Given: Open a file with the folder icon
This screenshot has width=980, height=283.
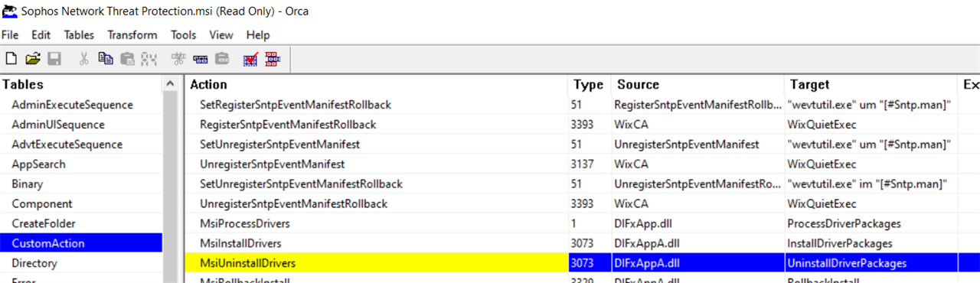Looking at the screenshot, I should (x=33, y=59).
